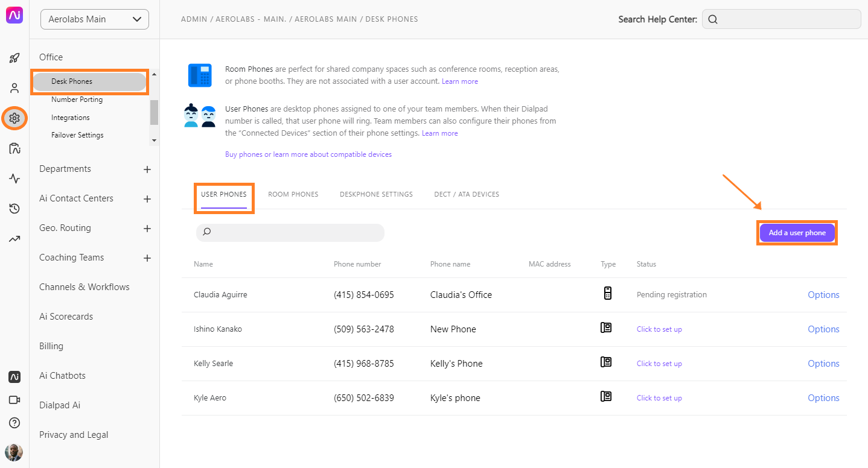Open the rocket launch icon in sidebar
Screen dimensions: 868x468
point(14,58)
